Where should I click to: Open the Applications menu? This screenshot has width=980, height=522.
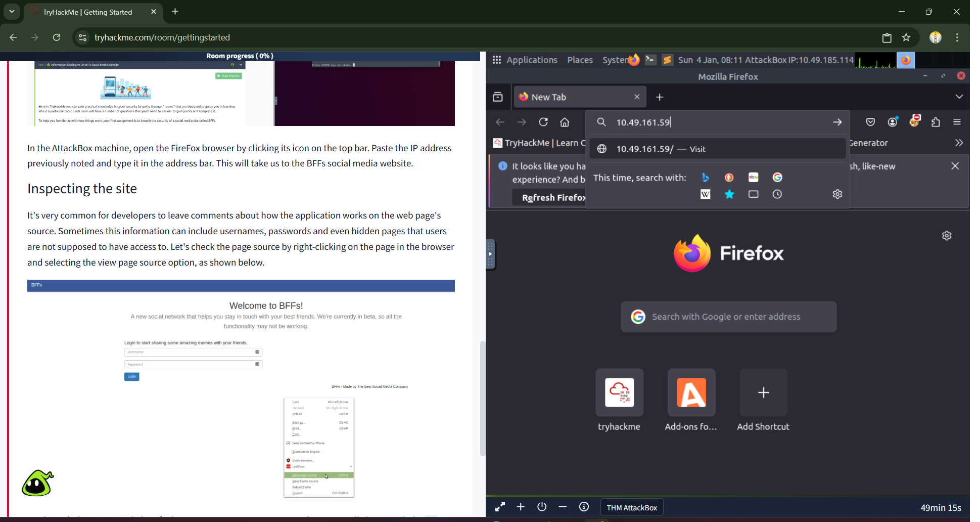525,60
